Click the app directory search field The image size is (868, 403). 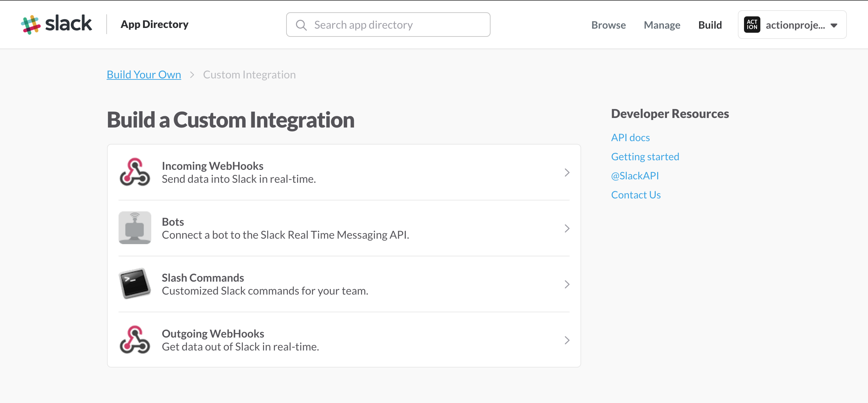[388, 25]
